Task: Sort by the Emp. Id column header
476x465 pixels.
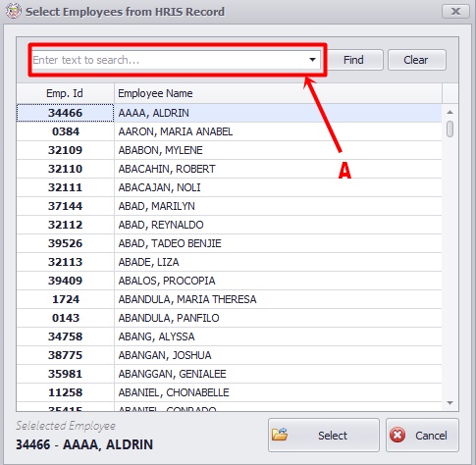Action: [65, 93]
